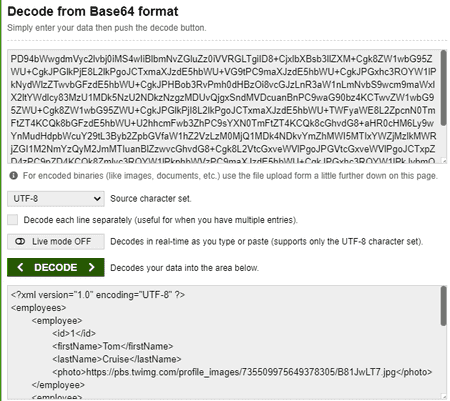Click the Live mode toggle switch icon

pos(20,241)
